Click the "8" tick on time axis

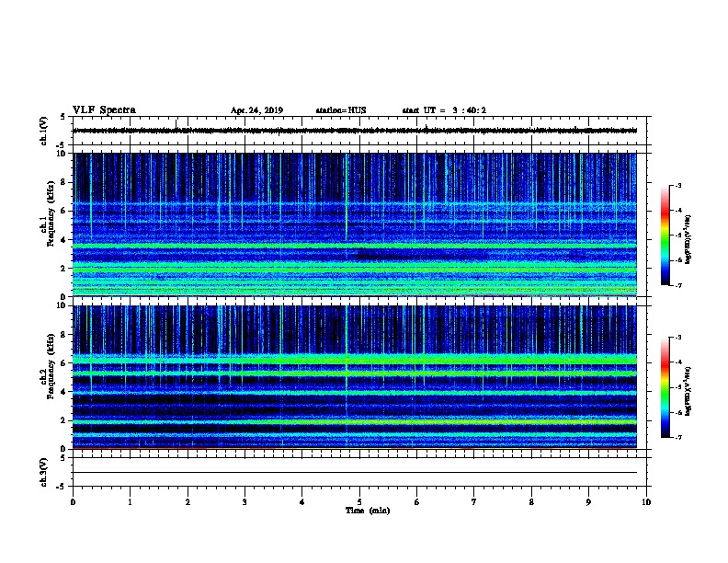click(531, 501)
